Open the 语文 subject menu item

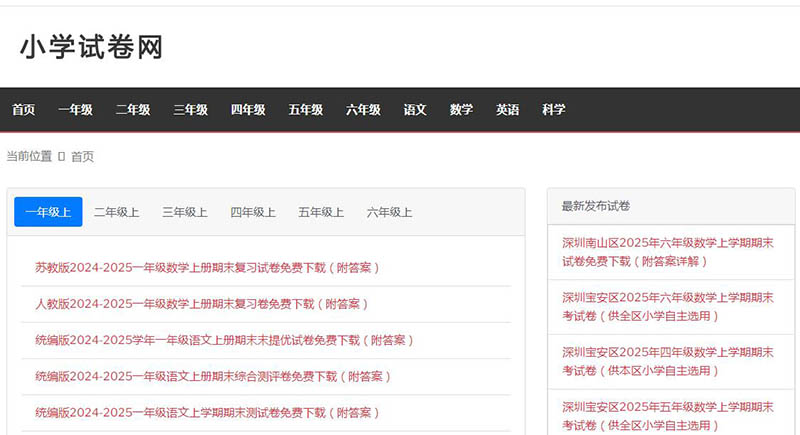point(415,110)
